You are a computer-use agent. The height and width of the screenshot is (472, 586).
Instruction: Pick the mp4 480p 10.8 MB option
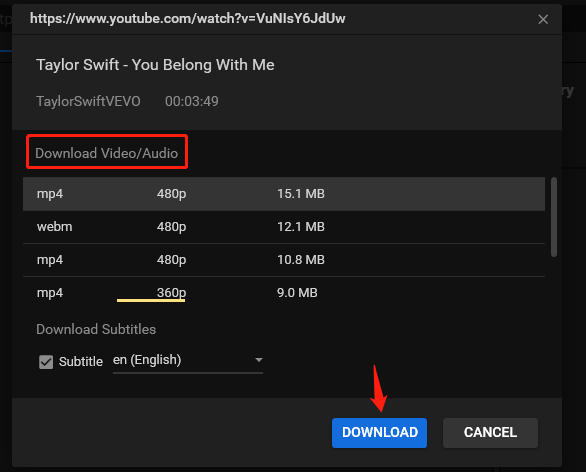tap(284, 260)
